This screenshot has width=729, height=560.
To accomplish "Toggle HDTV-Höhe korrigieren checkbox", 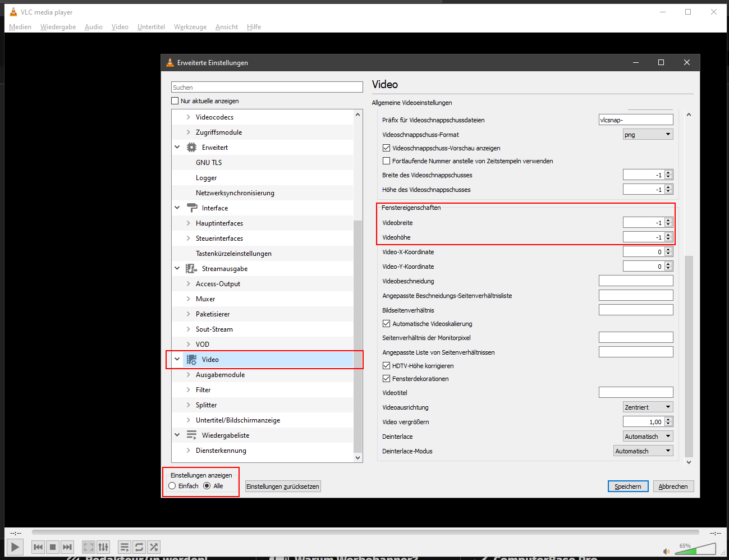I will (386, 366).
